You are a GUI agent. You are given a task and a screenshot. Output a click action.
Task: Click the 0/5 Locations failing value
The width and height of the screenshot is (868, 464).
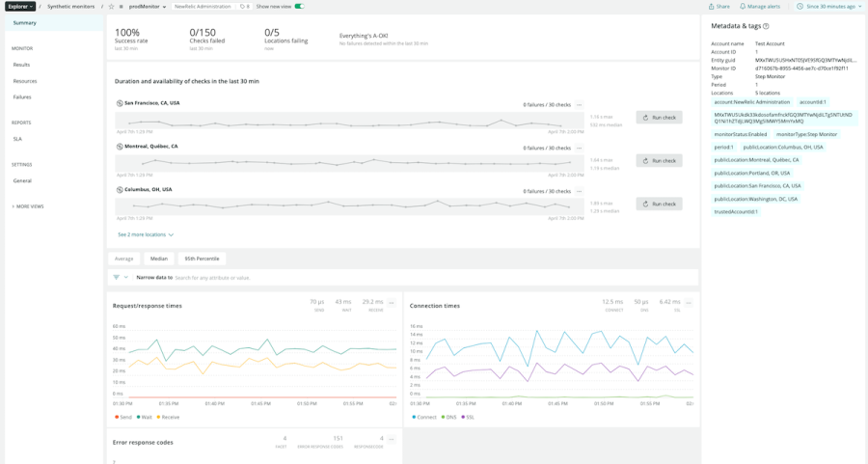[272, 33]
